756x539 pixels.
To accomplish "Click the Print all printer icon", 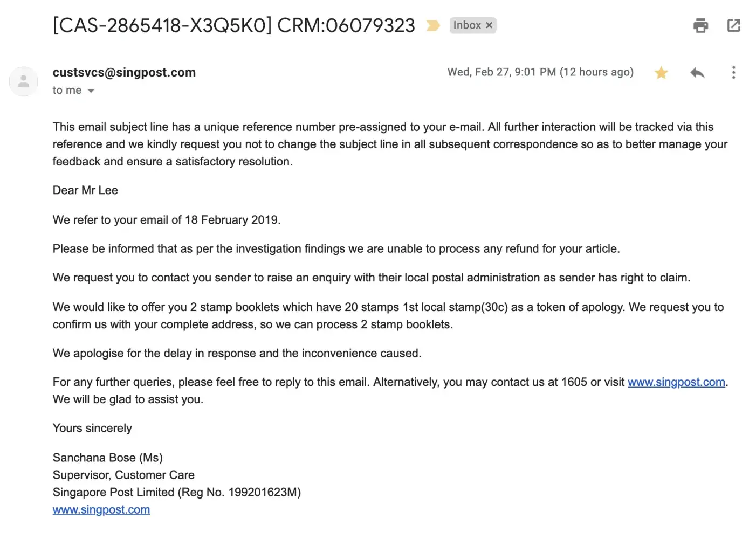I will pyautogui.click(x=700, y=25).
